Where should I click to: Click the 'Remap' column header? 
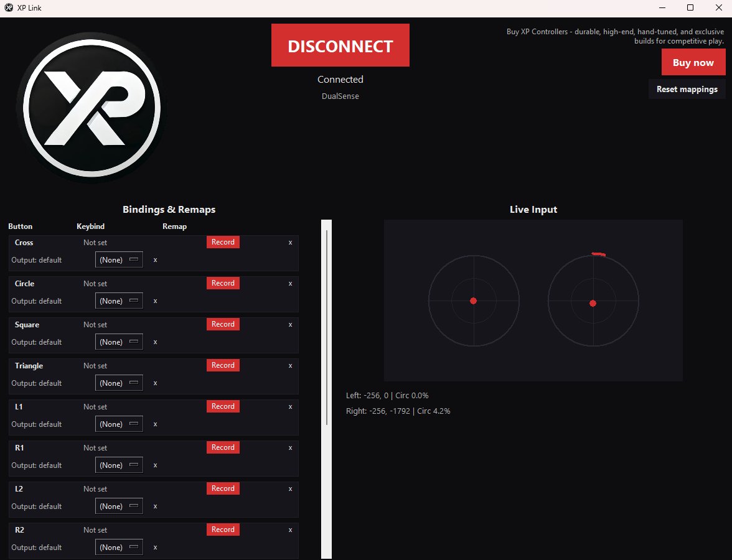pyautogui.click(x=174, y=226)
